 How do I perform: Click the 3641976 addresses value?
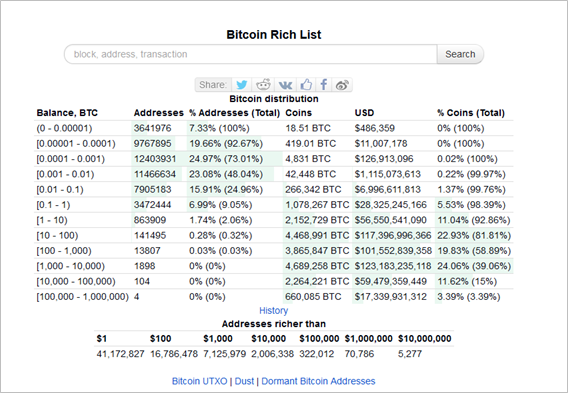153,128
